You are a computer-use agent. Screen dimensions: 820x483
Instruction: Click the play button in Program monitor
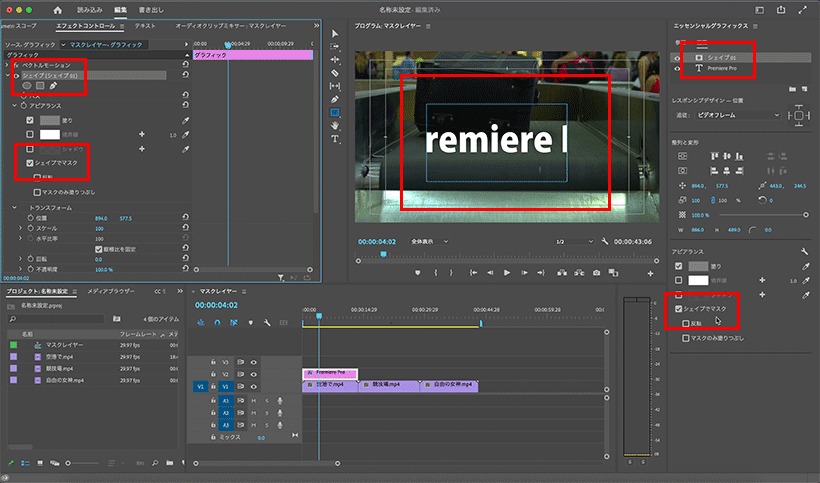click(507, 273)
